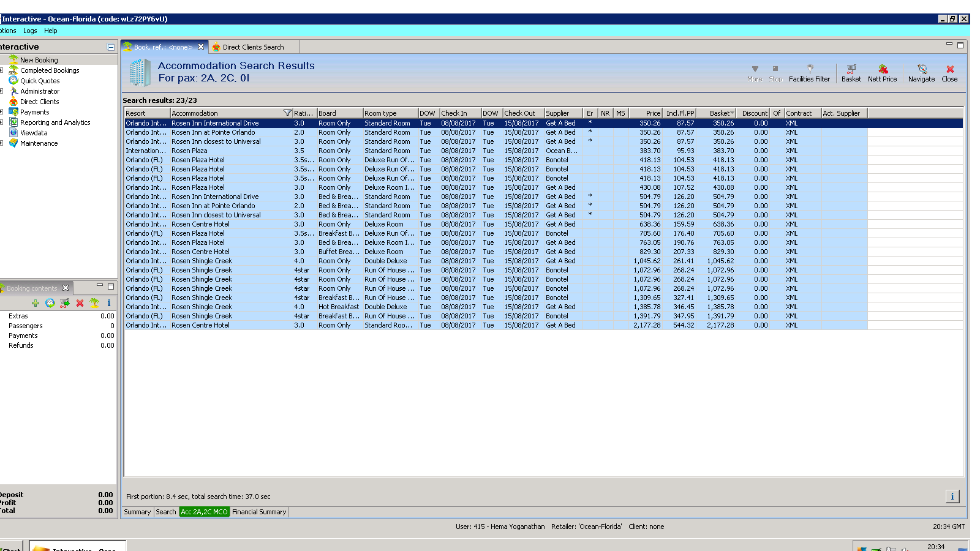Click the clock quick quote icon in Booking contents
Image resolution: width=980 pixels, height=551 pixels.
pos(50,303)
